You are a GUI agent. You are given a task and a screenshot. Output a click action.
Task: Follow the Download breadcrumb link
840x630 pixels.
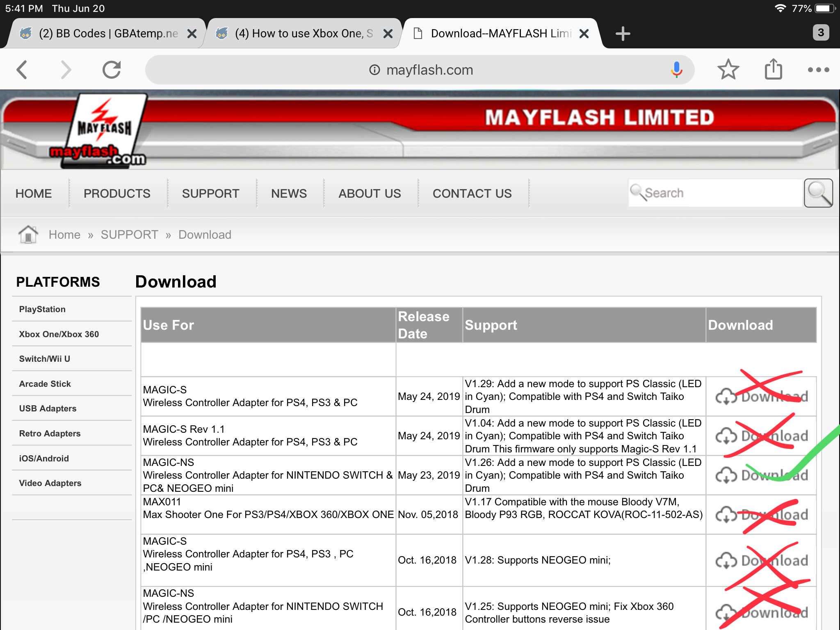click(x=205, y=235)
